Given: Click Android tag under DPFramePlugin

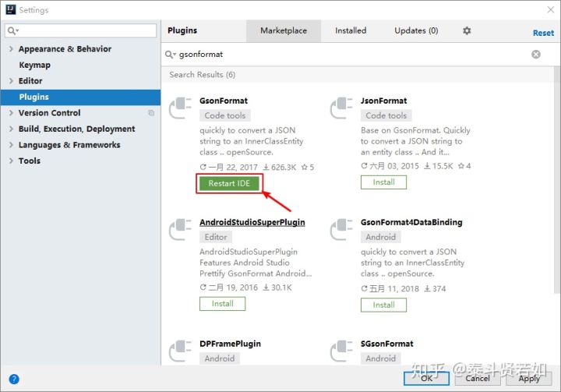Looking at the screenshot, I should pos(220,358).
